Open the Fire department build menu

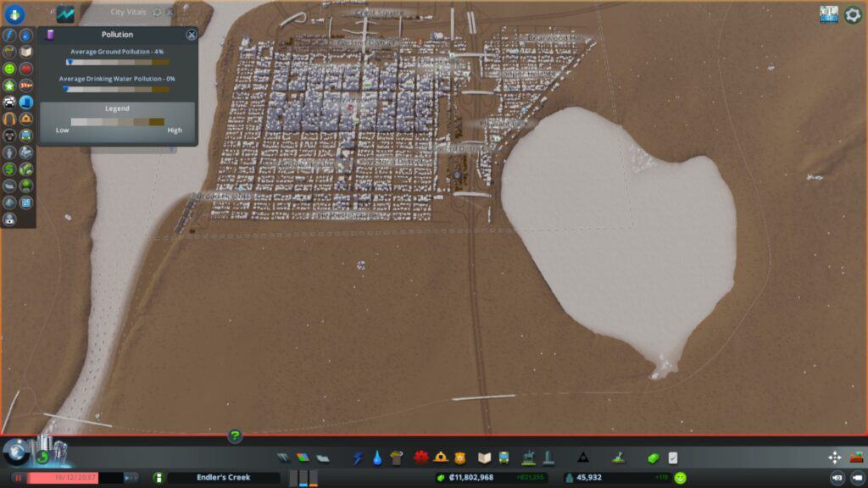pyautogui.click(x=441, y=457)
